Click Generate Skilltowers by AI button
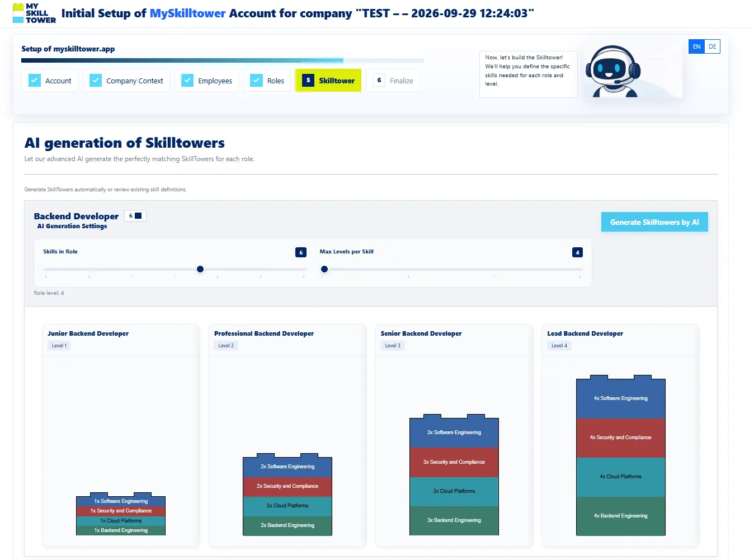This screenshot has height=560, width=754. point(654,222)
